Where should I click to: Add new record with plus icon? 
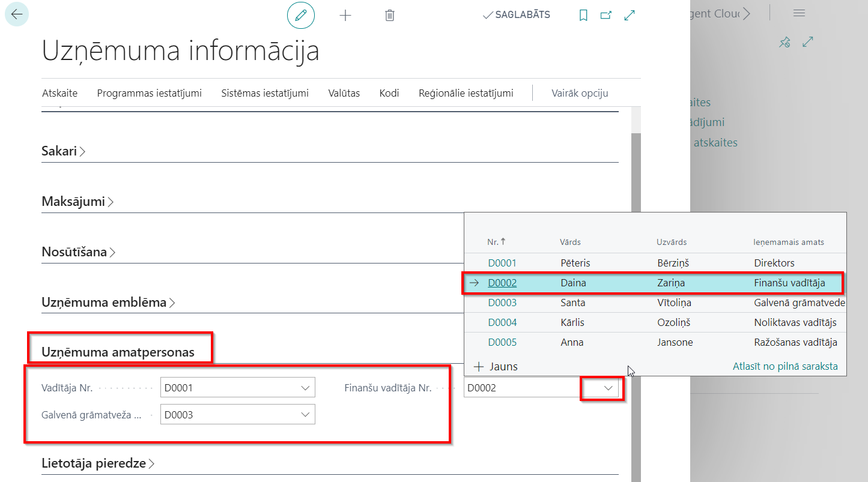(345, 16)
